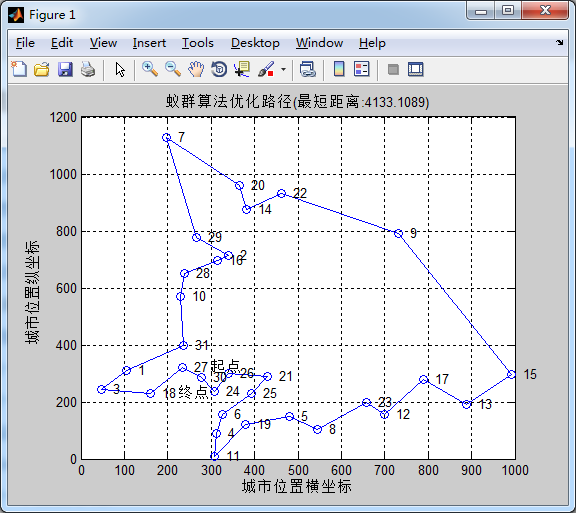Image resolution: width=576 pixels, height=513 pixels.
Task: Click the y-axis label 城市位置纵坐标
Action: [32, 292]
